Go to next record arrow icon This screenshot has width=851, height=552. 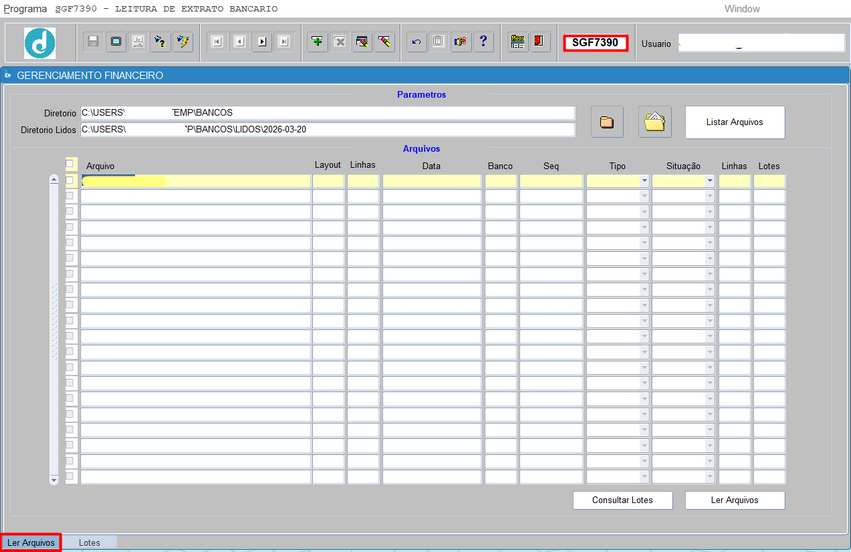coord(262,42)
